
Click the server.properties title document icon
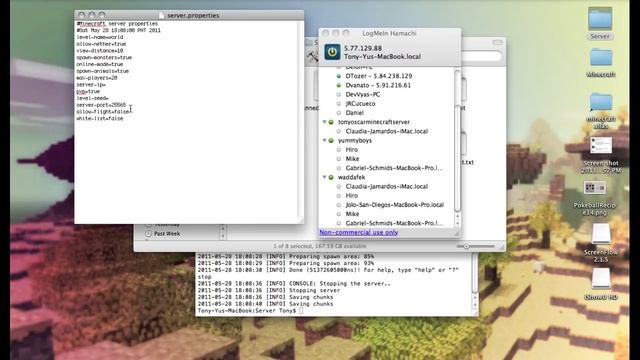click(x=162, y=16)
